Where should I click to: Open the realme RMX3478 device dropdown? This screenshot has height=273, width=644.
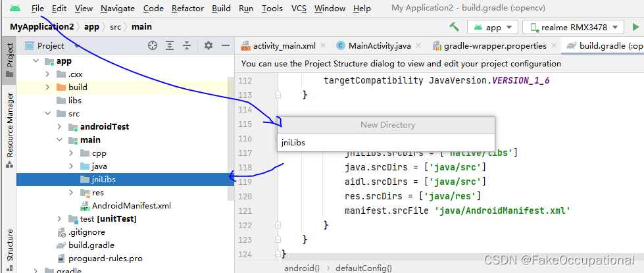[574, 28]
